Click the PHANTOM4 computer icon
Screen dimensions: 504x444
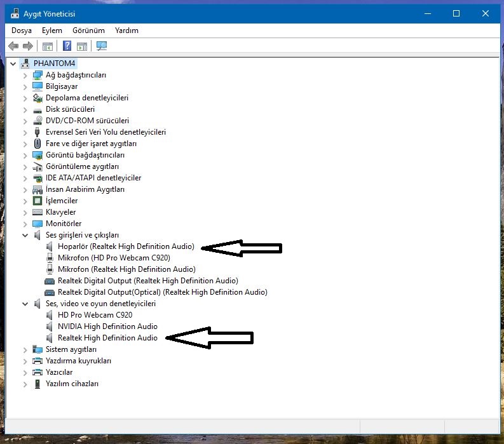coord(25,64)
